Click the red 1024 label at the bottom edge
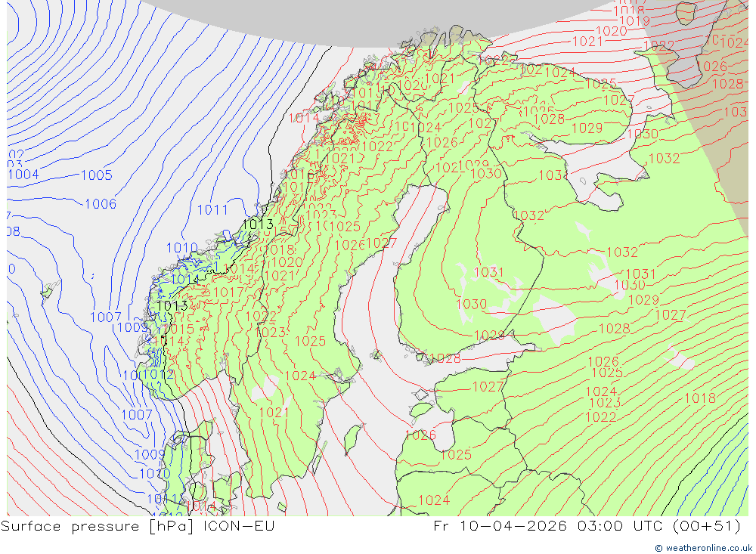The width and height of the screenshot is (756, 554). click(434, 500)
